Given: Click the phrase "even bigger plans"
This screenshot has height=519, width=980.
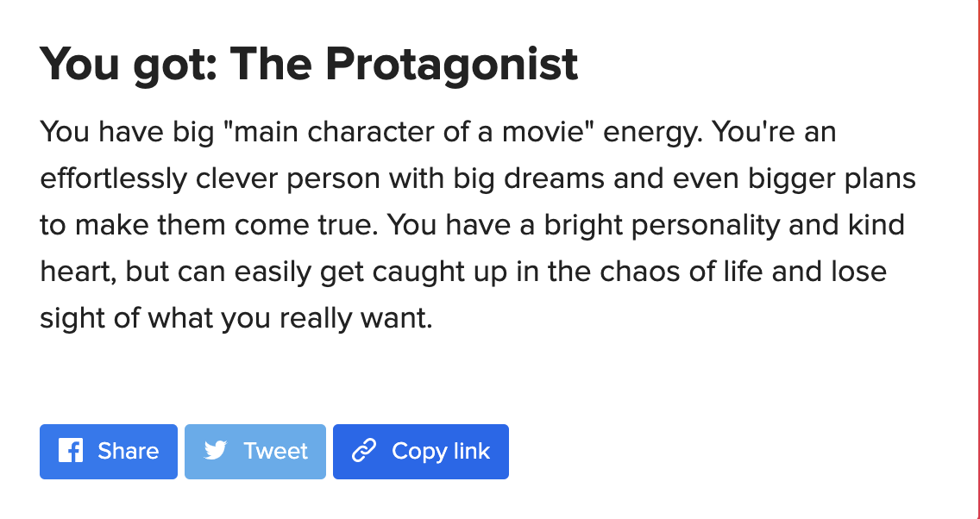Looking at the screenshot, I should [x=794, y=179].
